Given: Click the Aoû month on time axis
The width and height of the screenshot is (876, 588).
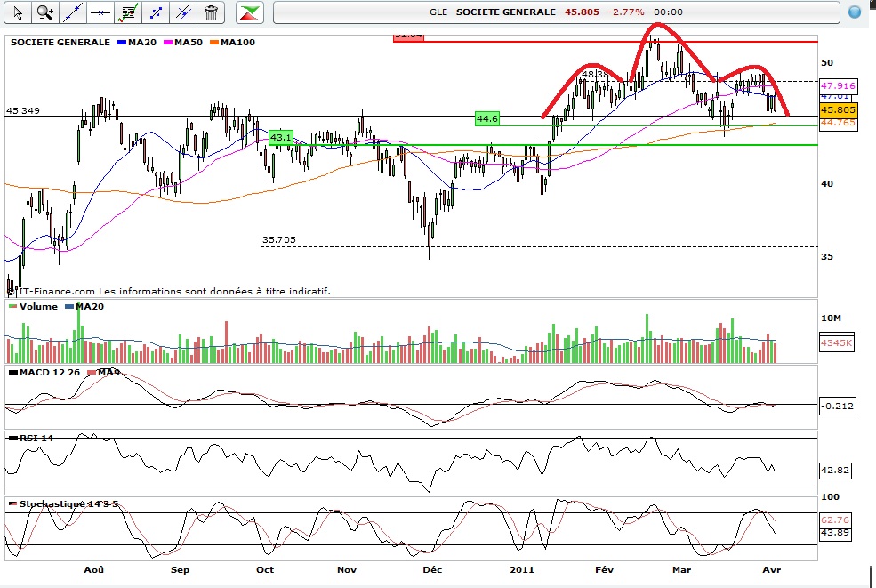Looking at the screenshot, I should 94,569.
